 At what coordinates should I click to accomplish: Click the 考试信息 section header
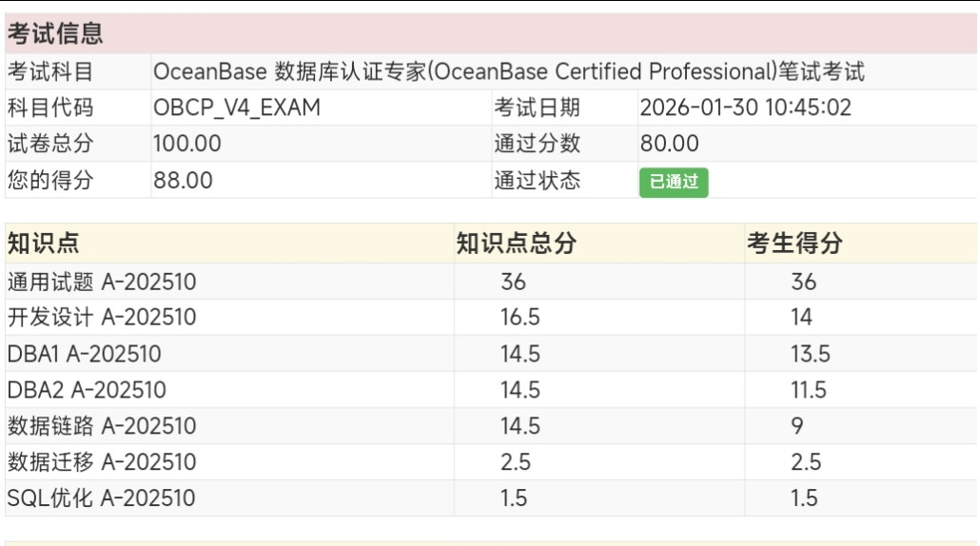click(55, 34)
